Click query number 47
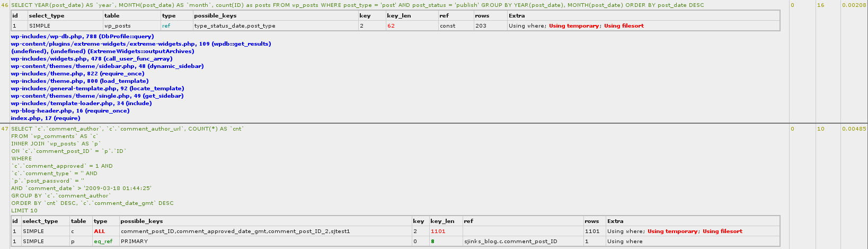The image size is (868, 249). click(x=5, y=129)
